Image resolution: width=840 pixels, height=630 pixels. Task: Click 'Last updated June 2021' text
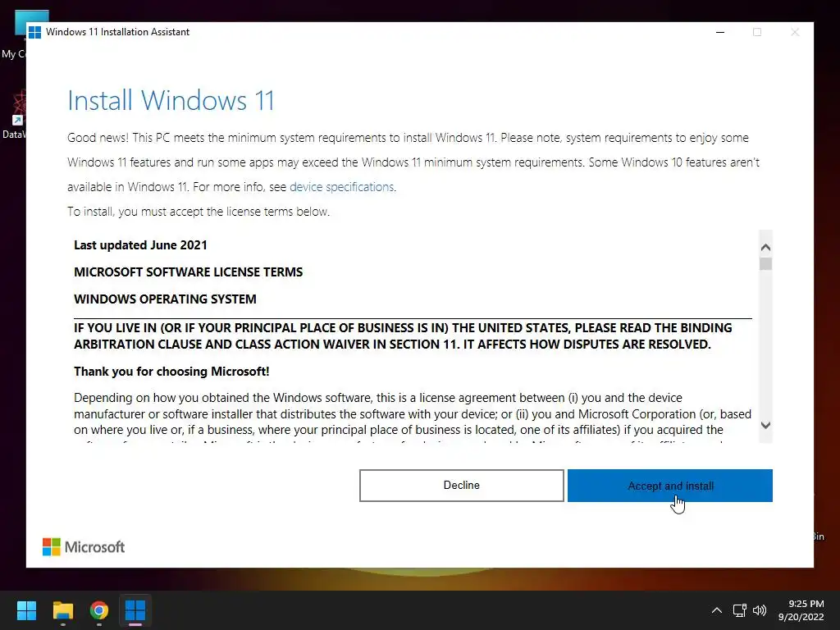pos(140,245)
